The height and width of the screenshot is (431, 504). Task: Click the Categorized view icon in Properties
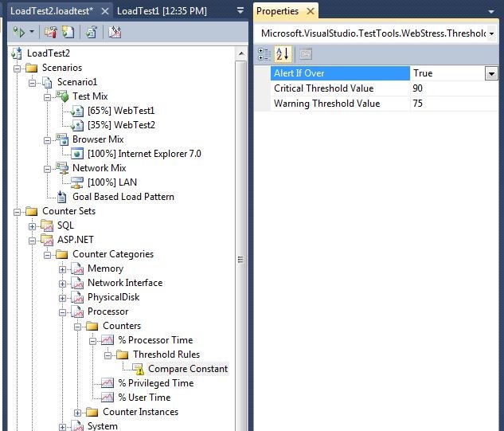click(264, 54)
